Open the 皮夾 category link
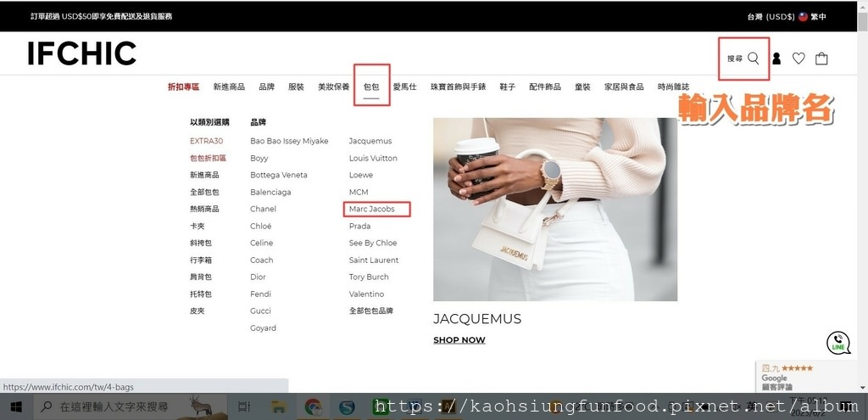This screenshot has height=420, width=868. [x=197, y=311]
